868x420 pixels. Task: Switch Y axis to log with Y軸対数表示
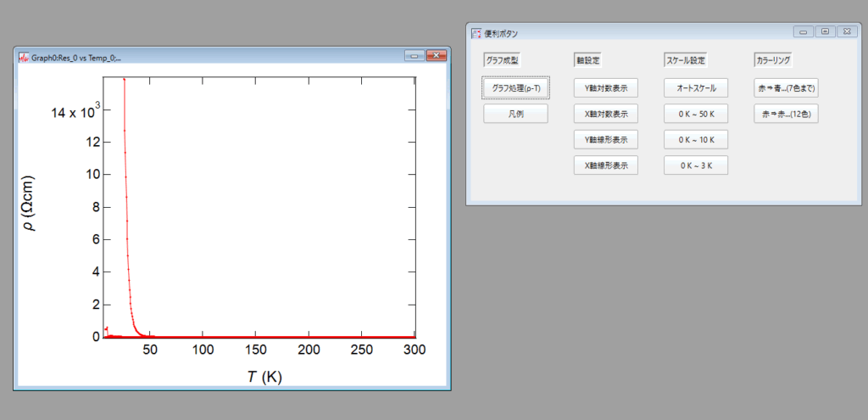click(x=605, y=87)
